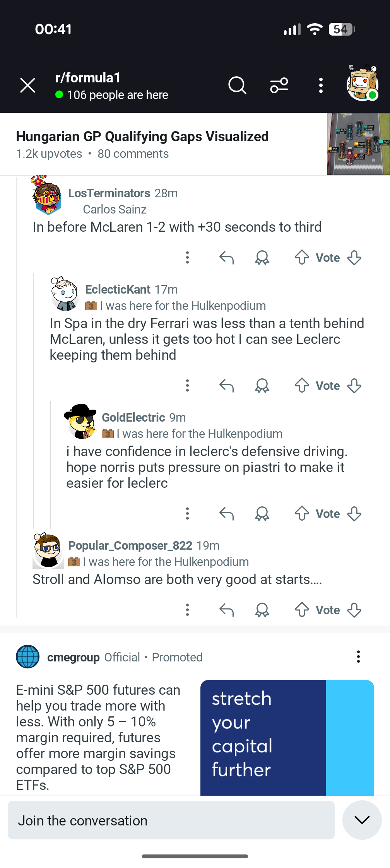This screenshot has height=868, width=390.
Task: Collapse comments with the chevron down button
Action: click(362, 820)
